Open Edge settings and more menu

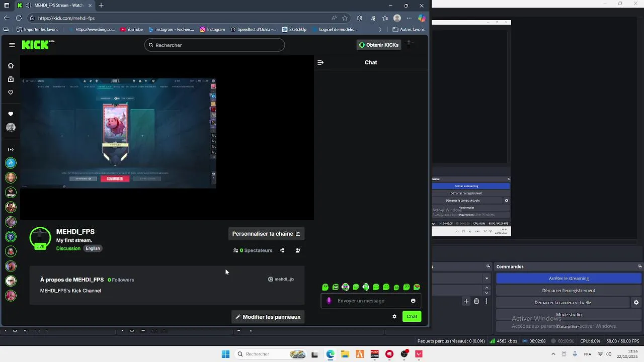coord(409,18)
